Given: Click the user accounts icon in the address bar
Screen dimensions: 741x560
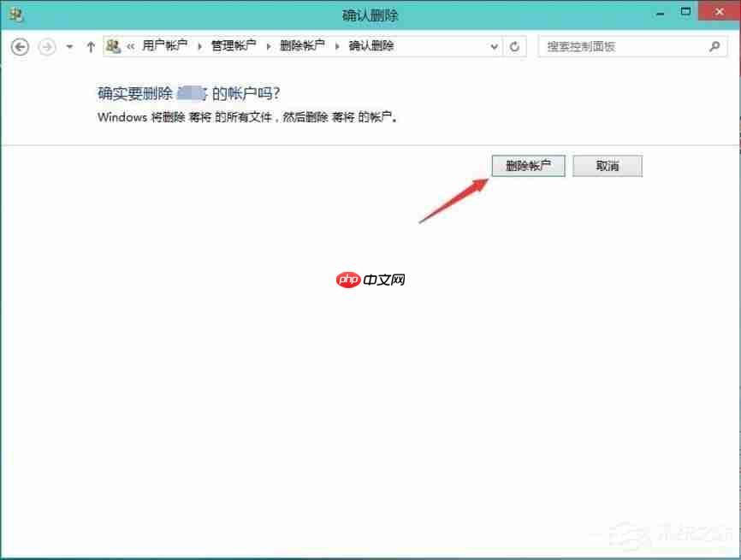Looking at the screenshot, I should pos(110,46).
